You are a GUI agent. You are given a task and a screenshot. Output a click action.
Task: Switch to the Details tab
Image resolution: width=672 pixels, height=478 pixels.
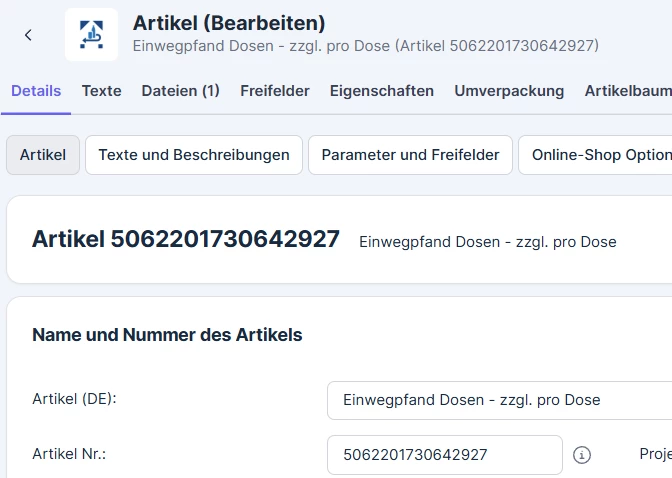[x=36, y=91]
